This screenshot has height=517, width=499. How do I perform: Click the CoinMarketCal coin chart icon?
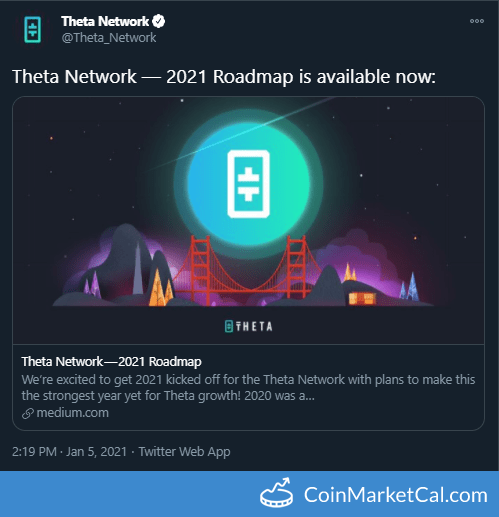pos(277,493)
